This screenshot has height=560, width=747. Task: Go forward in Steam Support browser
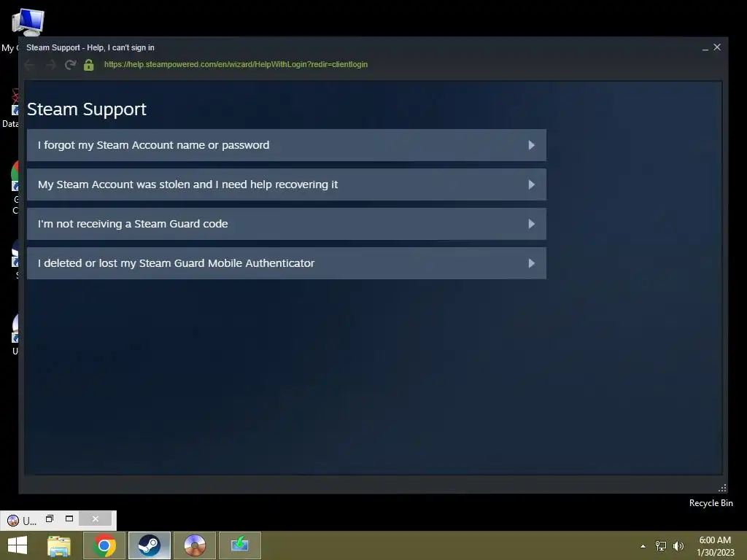[x=50, y=65]
